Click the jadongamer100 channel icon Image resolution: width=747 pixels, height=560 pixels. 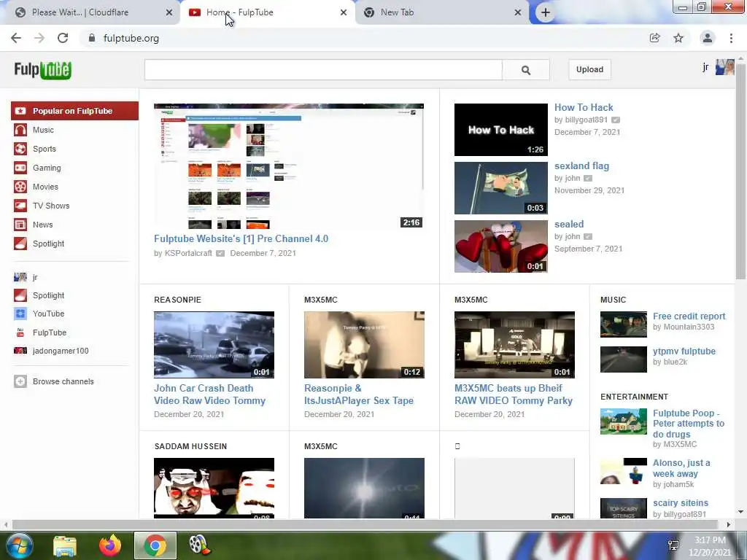click(20, 351)
